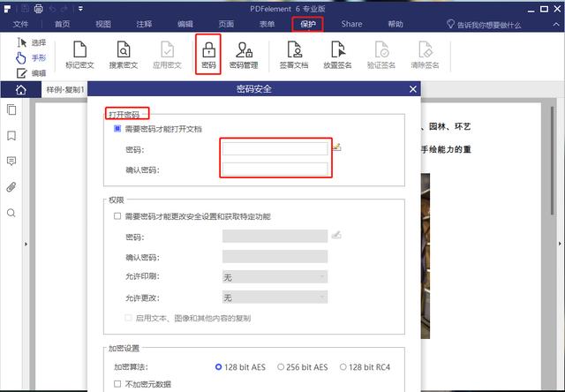Select 256 bit AES encryption
The height and width of the screenshot is (392, 565).
click(281, 366)
